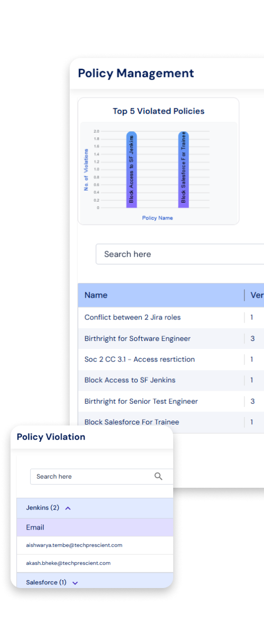Click the Policy Violation search field
The height and width of the screenshot is (644, 264).
(x=101, y=476)
